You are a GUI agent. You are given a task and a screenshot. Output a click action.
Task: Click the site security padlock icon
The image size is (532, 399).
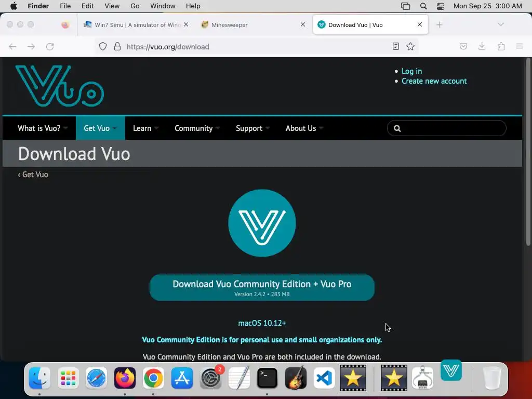pyautogui.click(x=117, y=46)
